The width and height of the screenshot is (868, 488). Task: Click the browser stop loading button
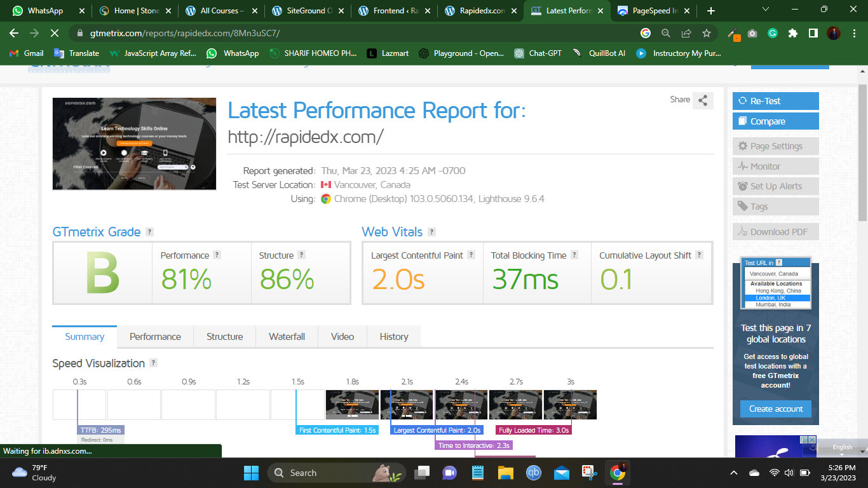tap(55, 33)
